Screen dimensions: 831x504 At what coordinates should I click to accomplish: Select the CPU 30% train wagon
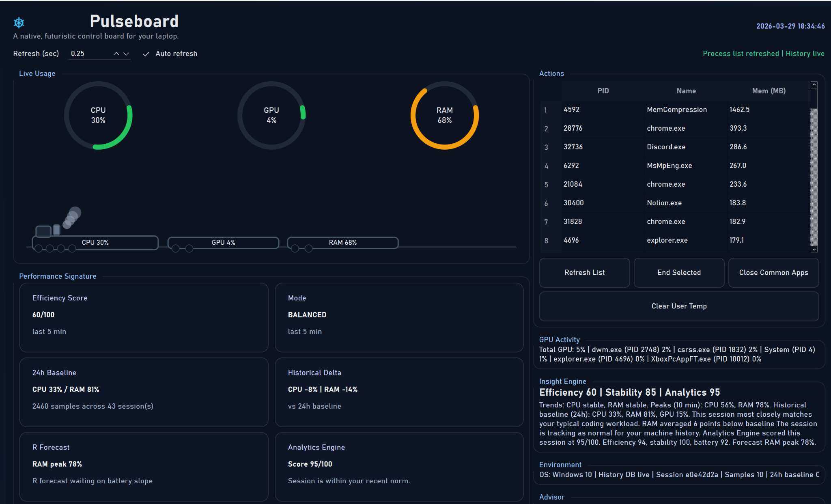(x=95, y=242)
